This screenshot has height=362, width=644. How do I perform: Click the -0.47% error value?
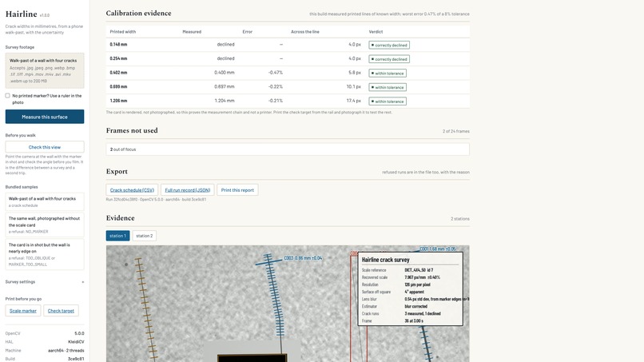pyautogui.click(x=275, y=72)
